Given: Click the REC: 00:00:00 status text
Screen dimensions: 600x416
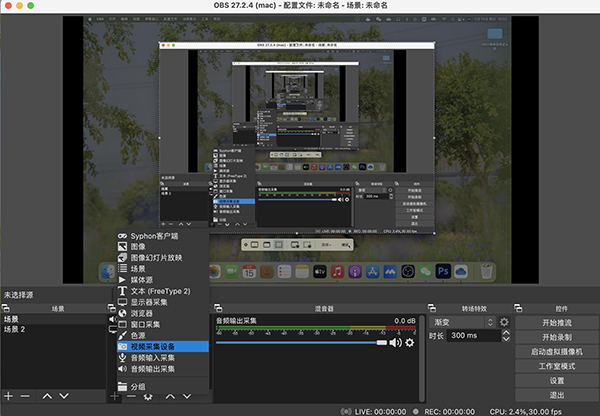Looking at the screenshot, I should pyautogui.click(x=450, y=411).
